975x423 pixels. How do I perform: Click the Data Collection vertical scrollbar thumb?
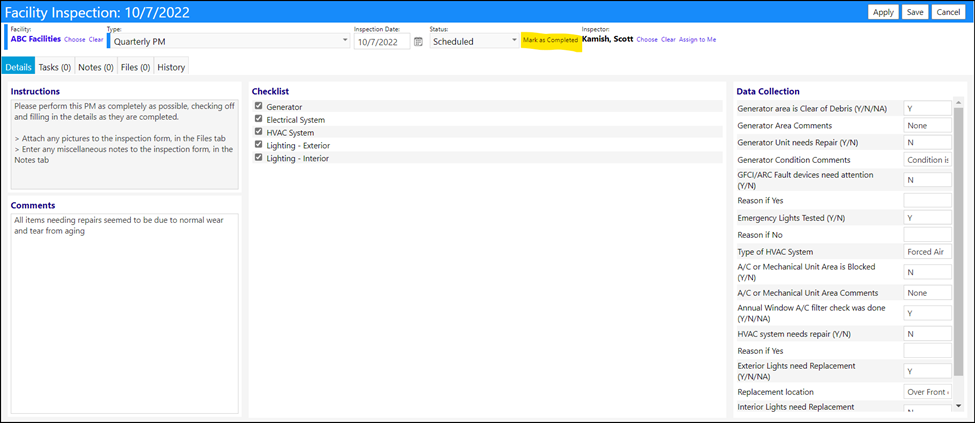958,242
